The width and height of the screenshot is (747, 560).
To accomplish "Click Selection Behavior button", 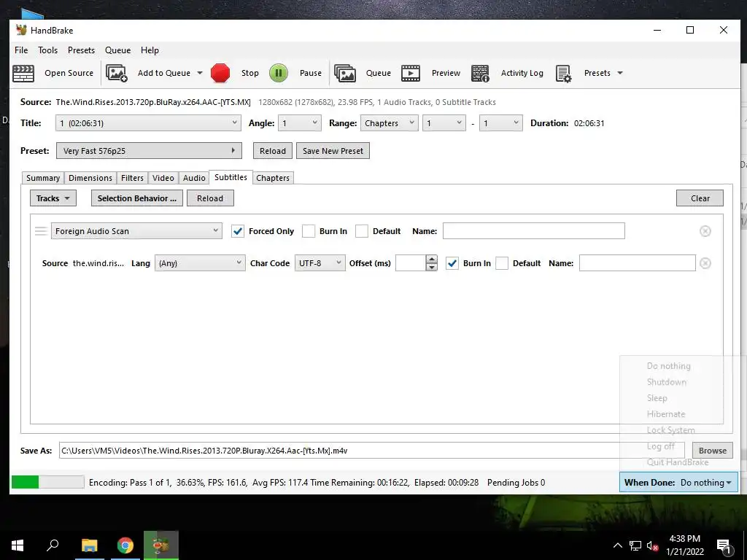I will tap(136, 198).
